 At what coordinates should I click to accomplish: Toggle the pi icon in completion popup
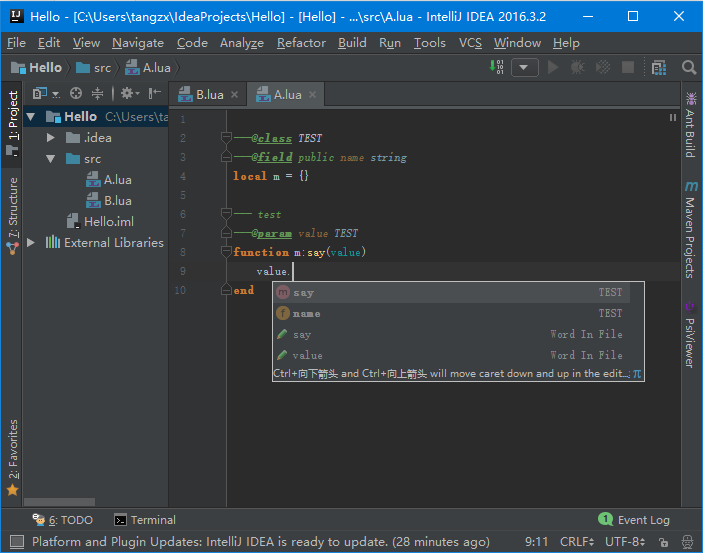point(637,374)
